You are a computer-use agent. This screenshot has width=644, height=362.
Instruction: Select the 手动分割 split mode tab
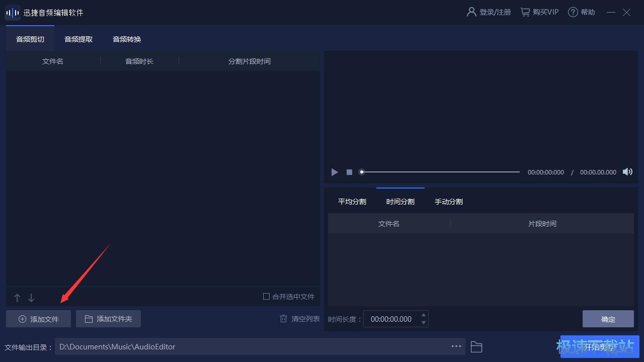pos(448,201)
